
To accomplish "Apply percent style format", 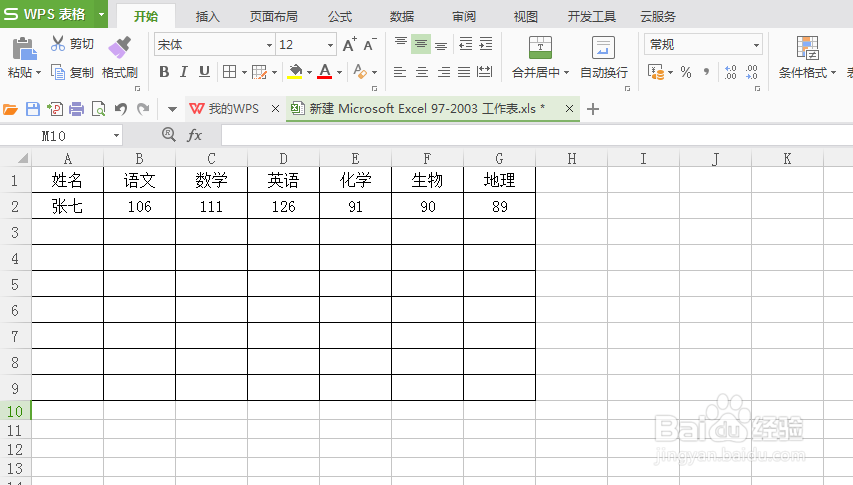I will (x=686, y=72).
